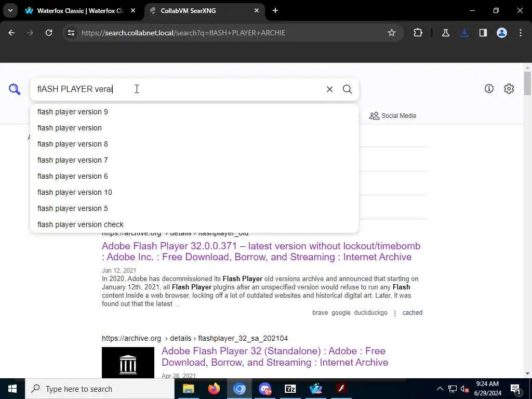View site information icon in address bar
The width and height of the screenshot is (532, 399).
pyautogui.click(x=71, y=33)
